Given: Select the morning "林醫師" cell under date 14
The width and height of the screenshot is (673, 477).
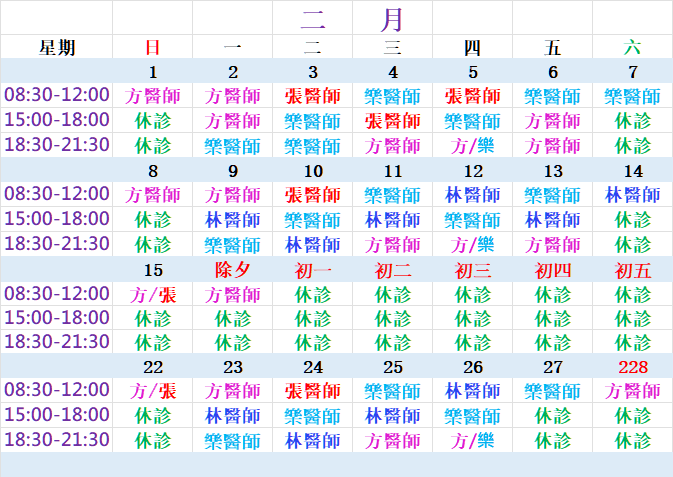Looking at the screenshot, I should 632,195.
